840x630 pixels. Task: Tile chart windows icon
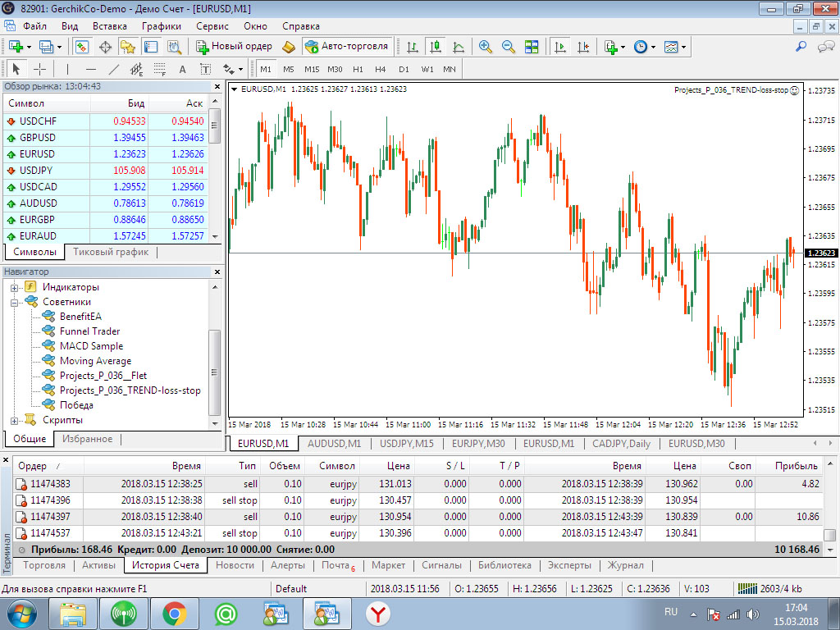click(532, 47)
